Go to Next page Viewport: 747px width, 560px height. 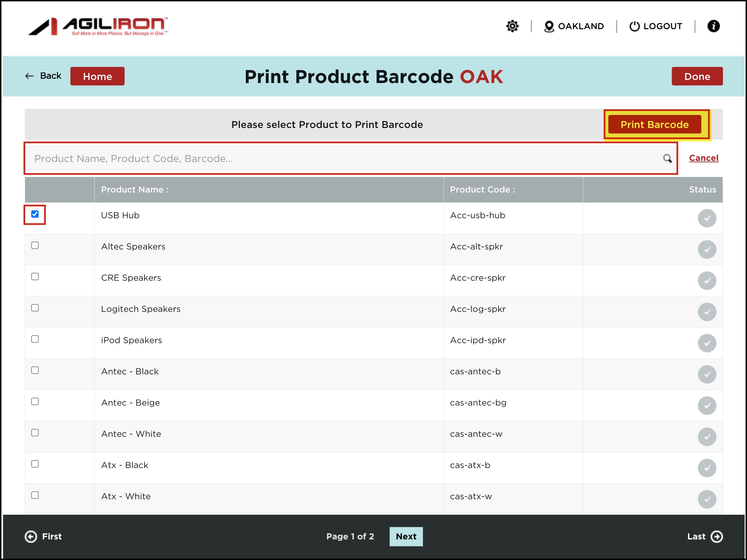click(x=406, y=536)
